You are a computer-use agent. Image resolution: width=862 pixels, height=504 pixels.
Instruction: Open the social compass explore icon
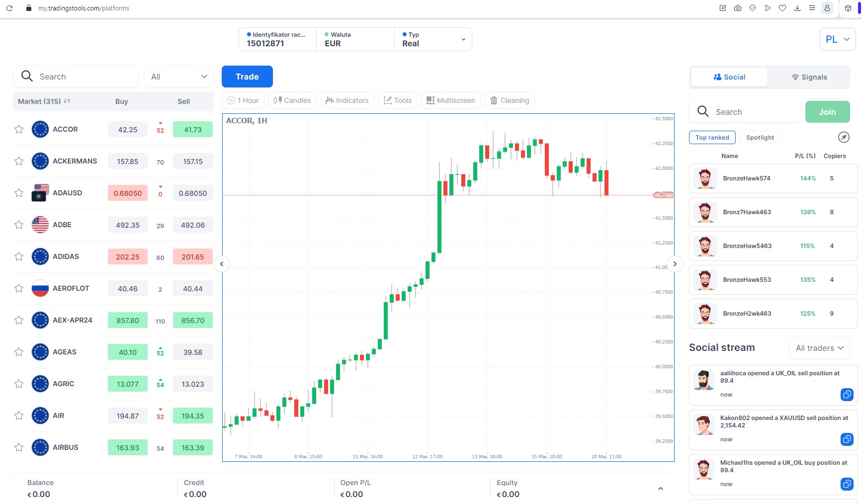click(x=844, y=137)
